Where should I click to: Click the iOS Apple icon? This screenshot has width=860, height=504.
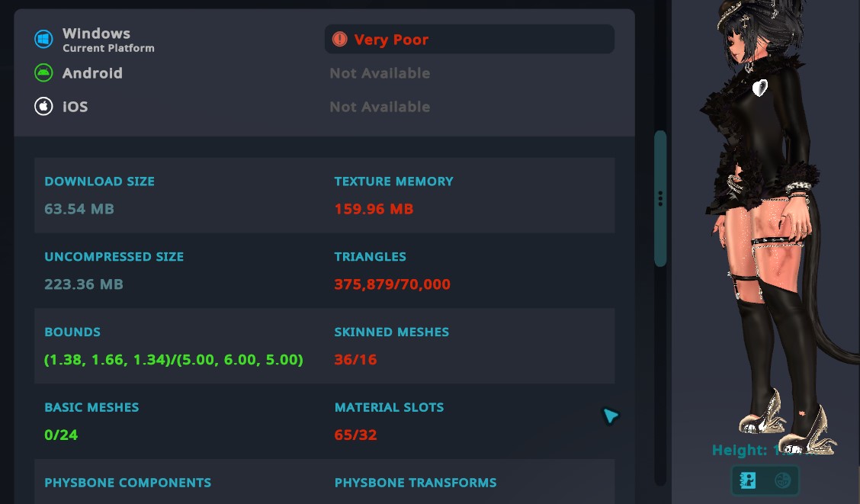(x=43, y=106)
